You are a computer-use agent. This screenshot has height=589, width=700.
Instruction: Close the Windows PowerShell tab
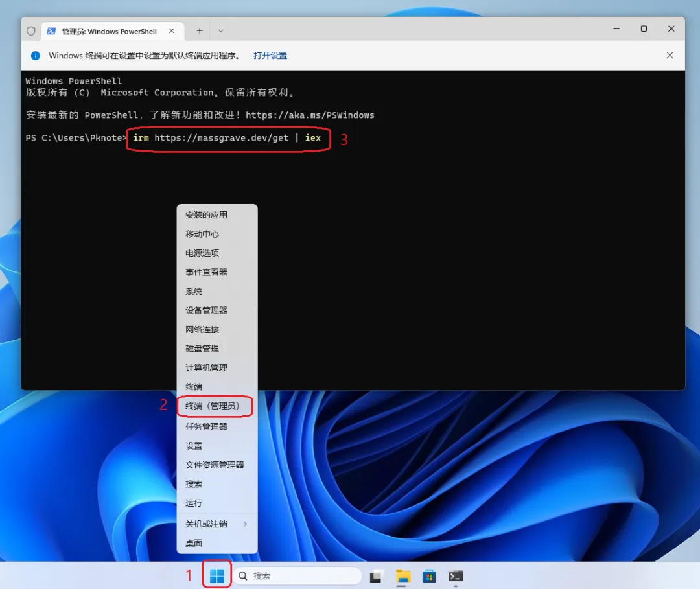pyautogui.click(x=171, y=31)
